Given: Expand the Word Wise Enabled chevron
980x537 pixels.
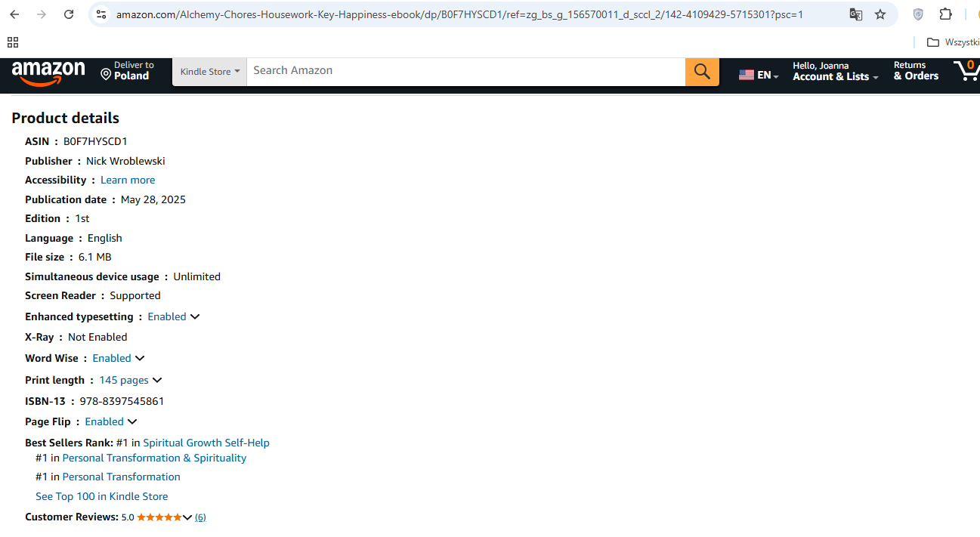Looking at the screenshot, I should (x=140, y=359).
